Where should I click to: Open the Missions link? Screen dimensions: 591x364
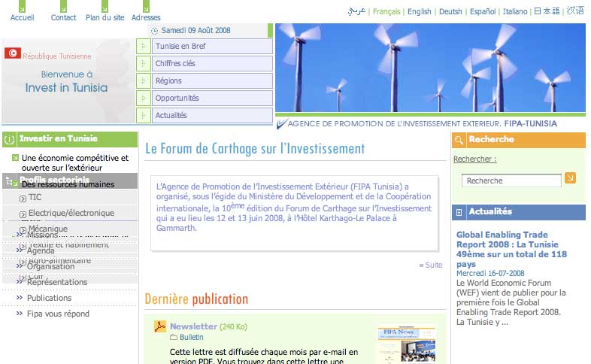click(42, 235)
